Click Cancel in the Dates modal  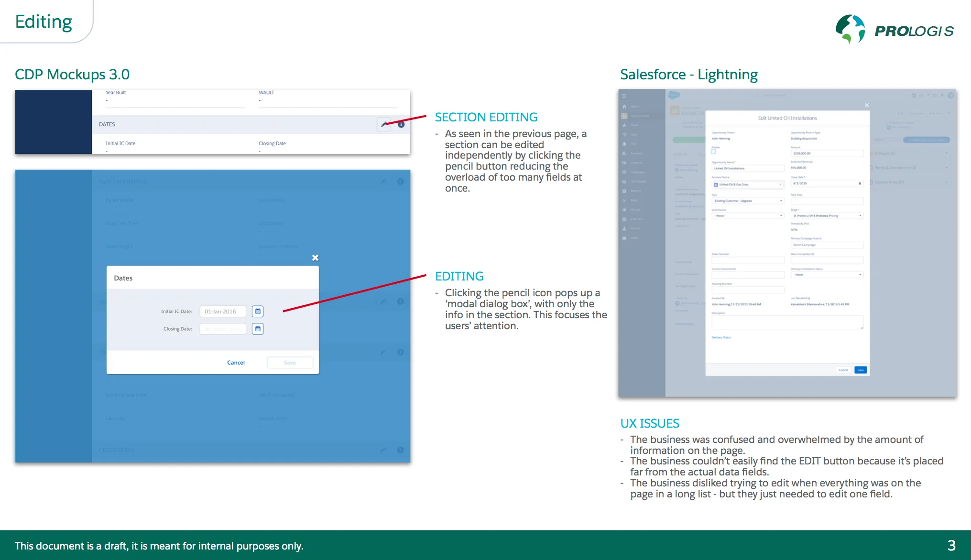pyautogui.click(x=236, y=362)
